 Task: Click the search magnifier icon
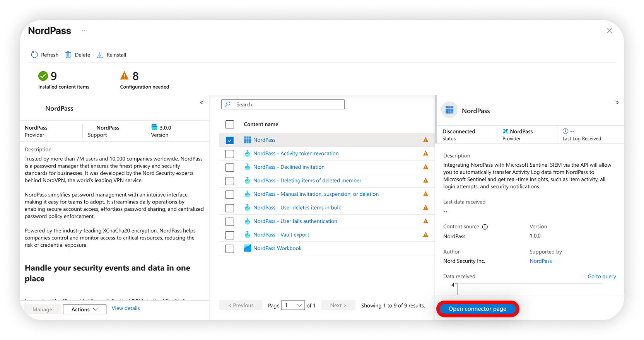point(228,104)
